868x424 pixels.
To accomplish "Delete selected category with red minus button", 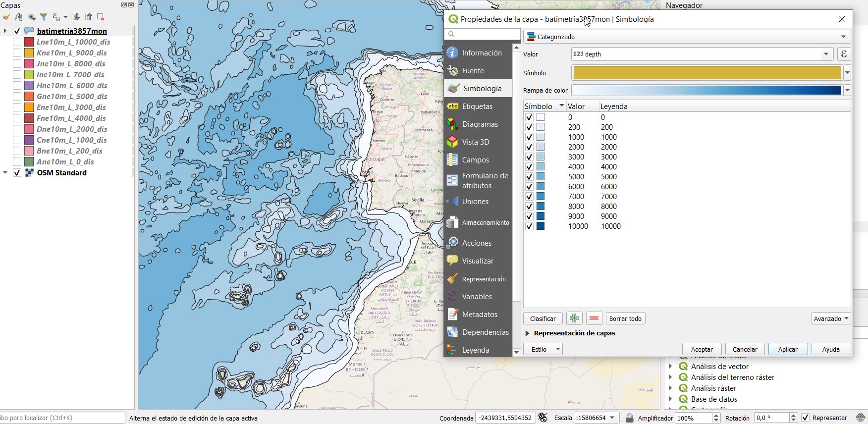I will [594, 318].
